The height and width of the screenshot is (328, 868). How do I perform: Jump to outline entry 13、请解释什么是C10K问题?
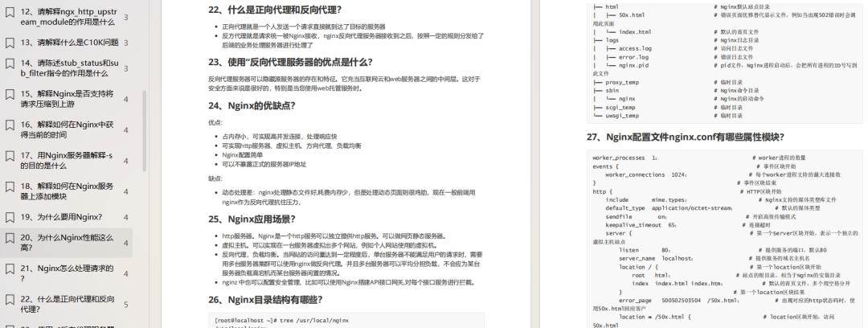point(70,43)
